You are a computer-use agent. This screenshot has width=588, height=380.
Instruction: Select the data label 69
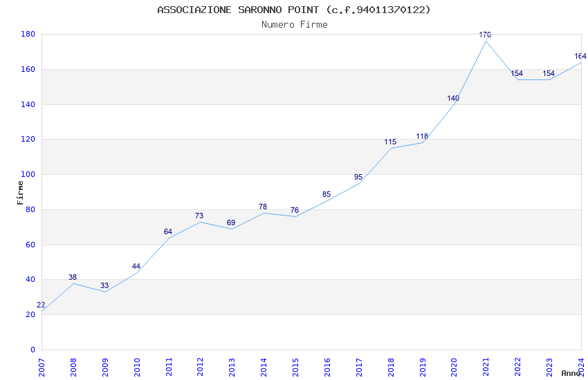click(231, 223)
